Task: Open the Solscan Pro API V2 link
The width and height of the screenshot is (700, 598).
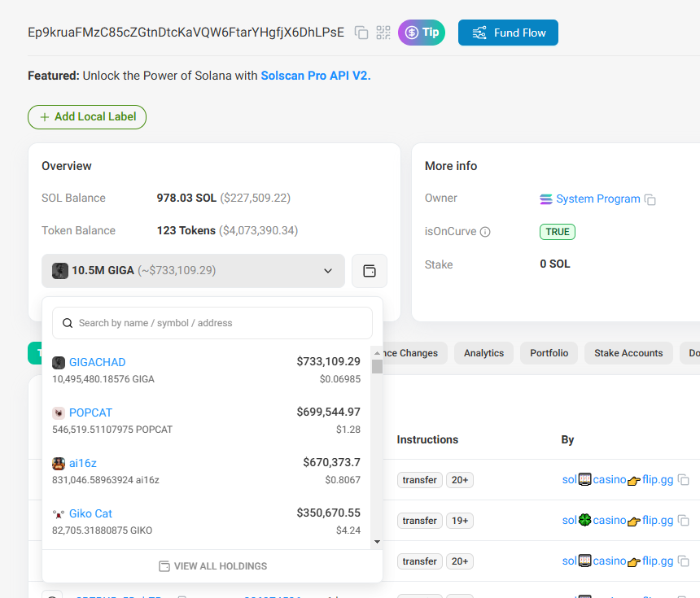Action: click(x=316, y=76)
